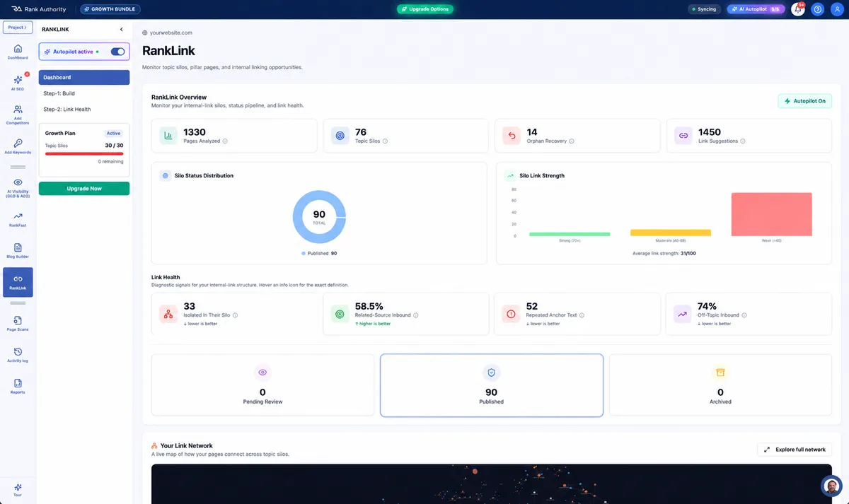
Task: Select the Pending Review status card
Action: [262, 385]
